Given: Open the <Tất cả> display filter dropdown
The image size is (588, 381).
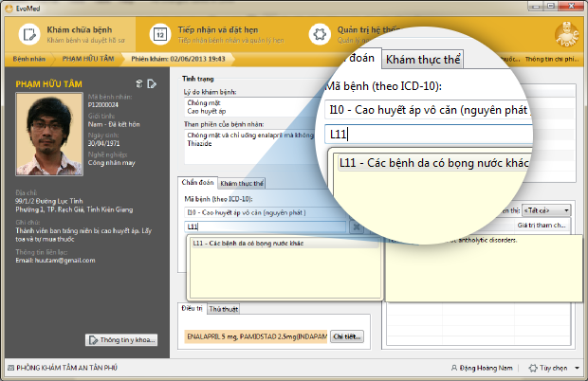Looking at the screenshot, I should [x=547, y=210].
